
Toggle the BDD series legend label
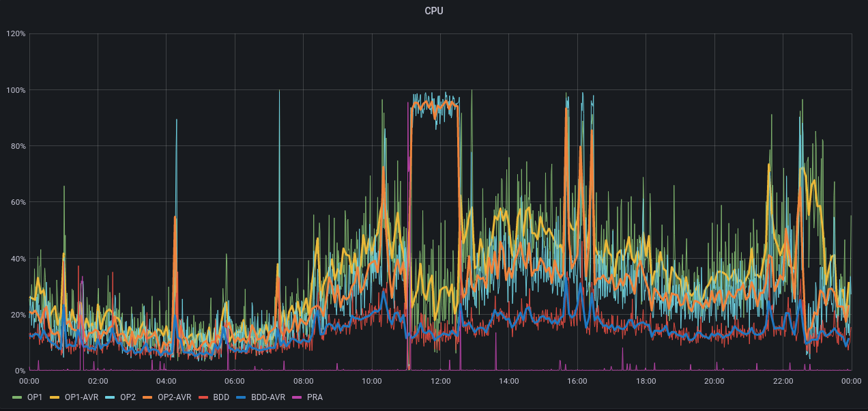click(x=221, y=397)
